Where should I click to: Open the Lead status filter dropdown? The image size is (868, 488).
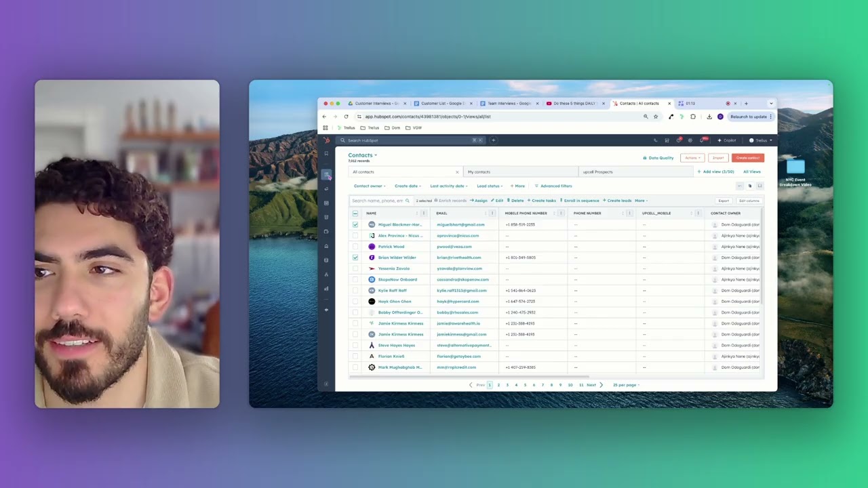click(490, 186)
